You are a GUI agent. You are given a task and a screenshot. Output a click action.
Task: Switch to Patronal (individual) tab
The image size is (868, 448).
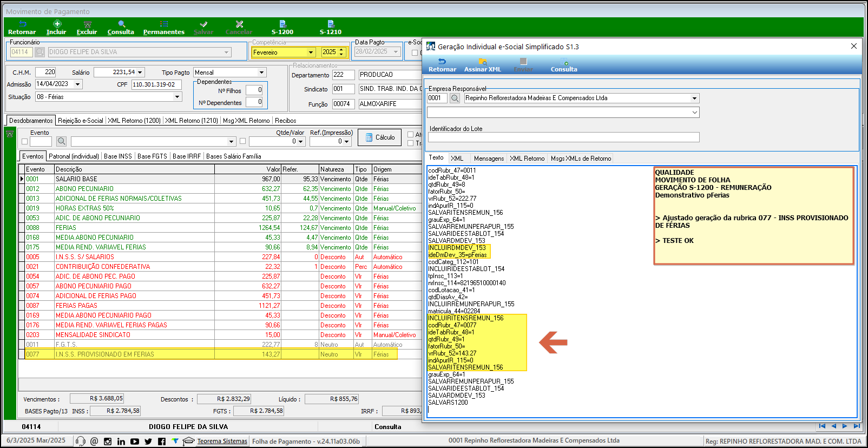point(74,156)
